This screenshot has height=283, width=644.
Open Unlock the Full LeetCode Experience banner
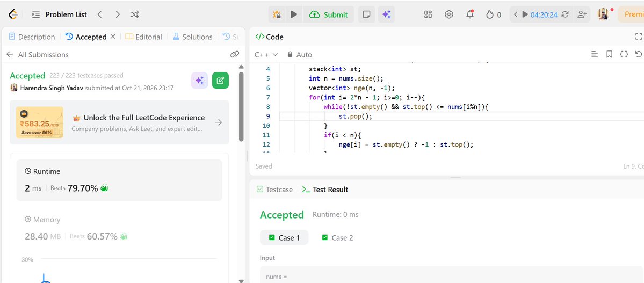(x=119, y=122)
